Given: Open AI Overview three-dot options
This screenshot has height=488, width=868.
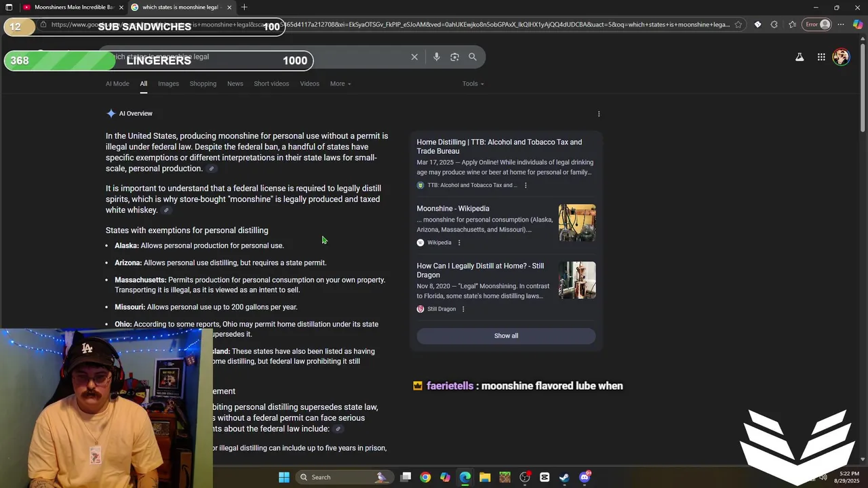Looking at the screenshot, I should pos(599,114).
